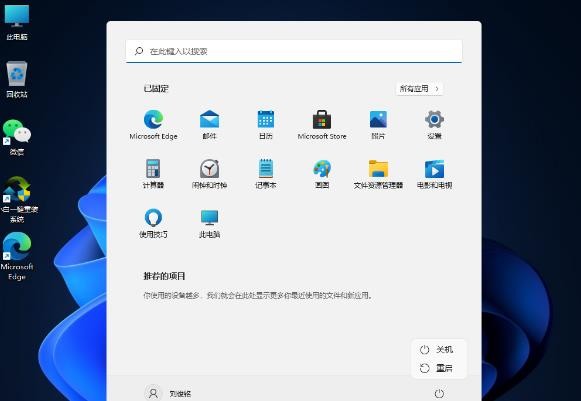Launch the Calculator (计算器) app
This screenshot has height=401, width=581.
pyautogui.click(x=153, y=174)
